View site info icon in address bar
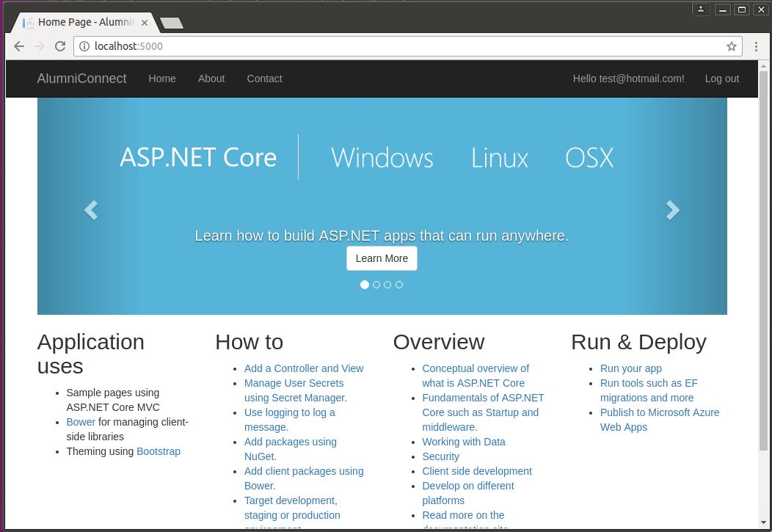The height and width of the screenshot is (532, 772). tap(84, 46)
